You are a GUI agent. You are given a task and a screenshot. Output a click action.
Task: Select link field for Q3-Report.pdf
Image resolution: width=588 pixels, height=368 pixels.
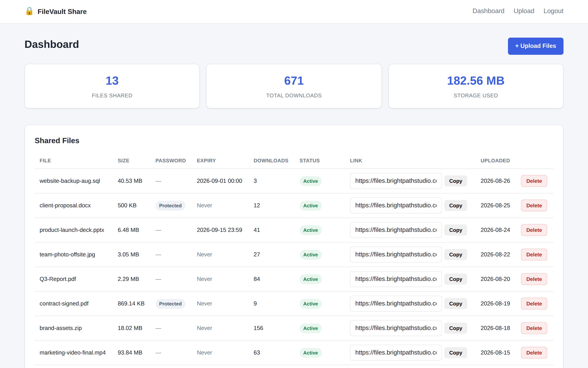[395, 279]
